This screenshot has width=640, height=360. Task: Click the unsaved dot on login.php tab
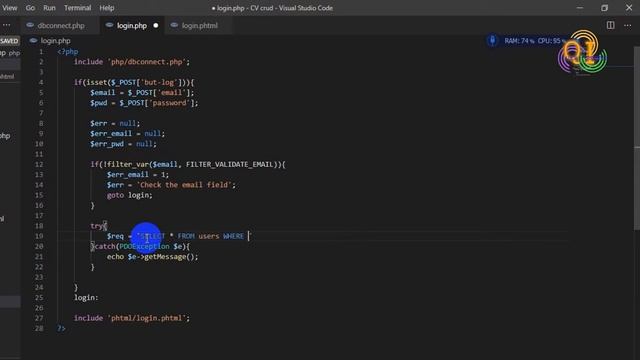click(x=156, y=25)
